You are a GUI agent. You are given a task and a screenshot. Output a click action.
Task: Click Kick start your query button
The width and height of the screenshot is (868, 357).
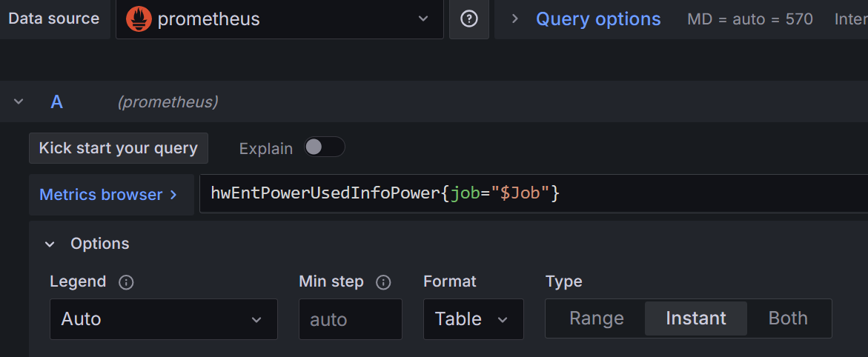tap(119, 148)
